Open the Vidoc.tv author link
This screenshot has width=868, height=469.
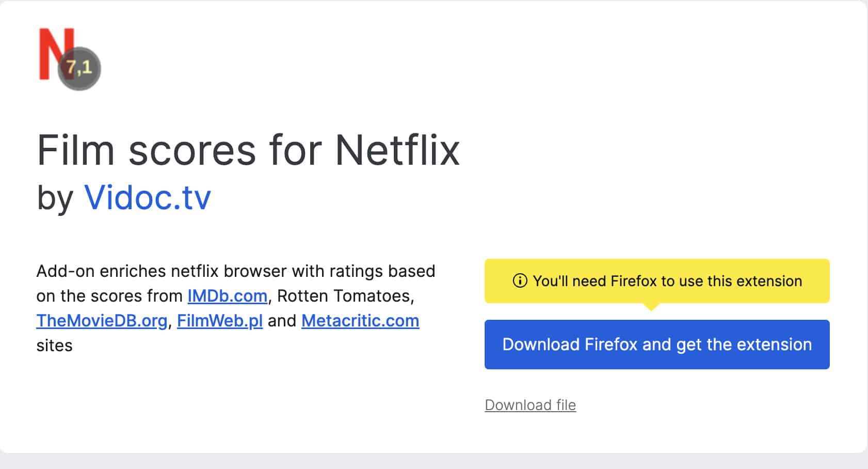tap(148, 197)
